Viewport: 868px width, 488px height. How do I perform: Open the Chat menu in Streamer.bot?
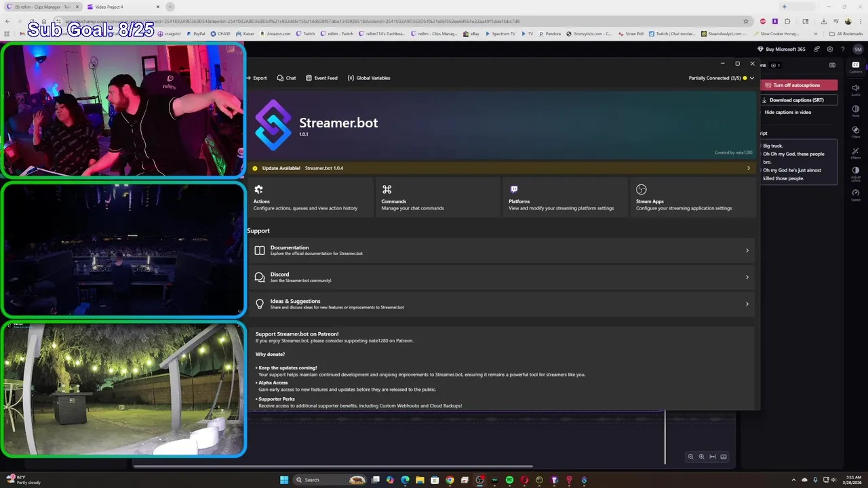click(286, 78)
